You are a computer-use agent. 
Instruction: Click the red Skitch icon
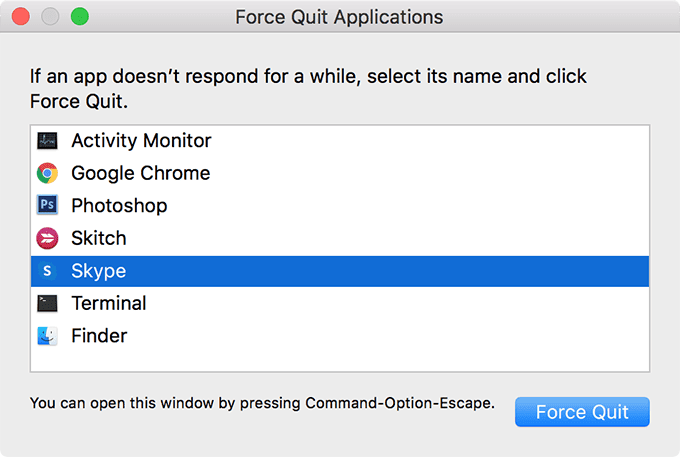[47, 238]
